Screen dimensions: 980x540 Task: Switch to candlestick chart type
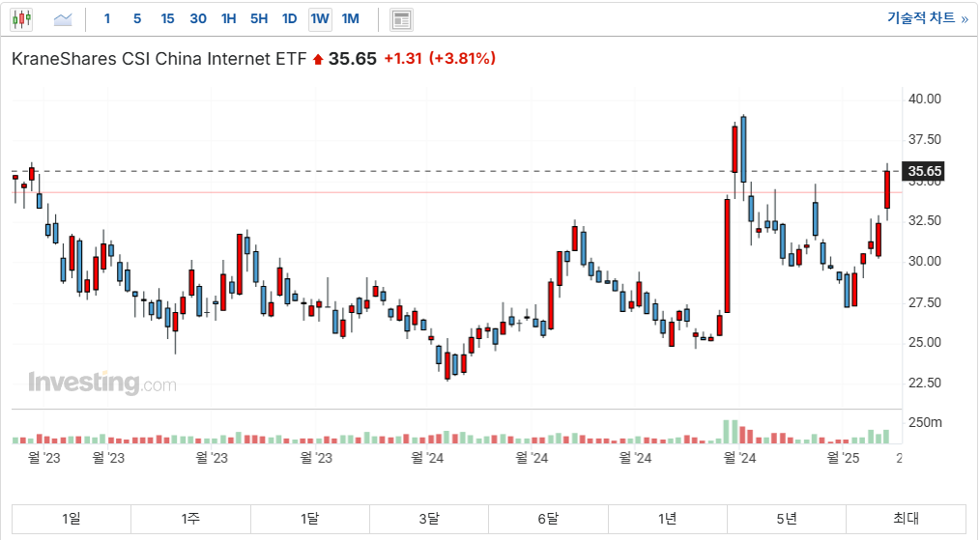[x=21, y=19]
